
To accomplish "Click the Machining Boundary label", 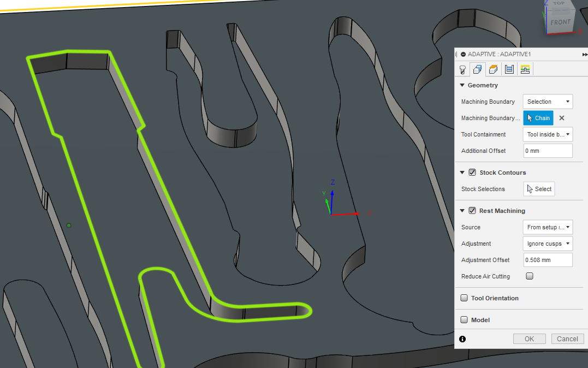I will point(488,102).
